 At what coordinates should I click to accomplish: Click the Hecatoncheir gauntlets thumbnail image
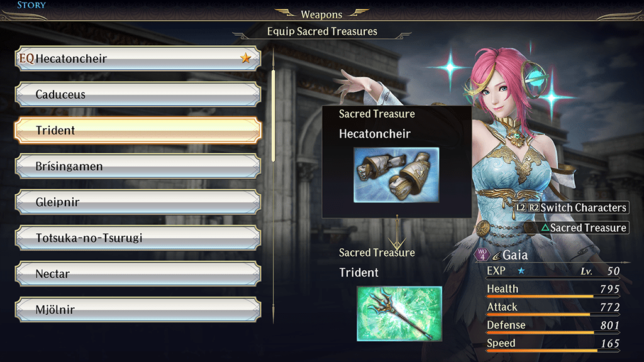click(x=396, y=175)
